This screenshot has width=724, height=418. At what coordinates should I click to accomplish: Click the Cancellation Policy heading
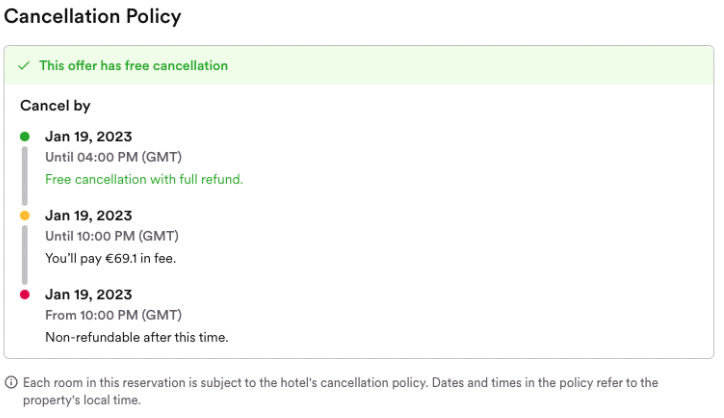click(92, 17)
